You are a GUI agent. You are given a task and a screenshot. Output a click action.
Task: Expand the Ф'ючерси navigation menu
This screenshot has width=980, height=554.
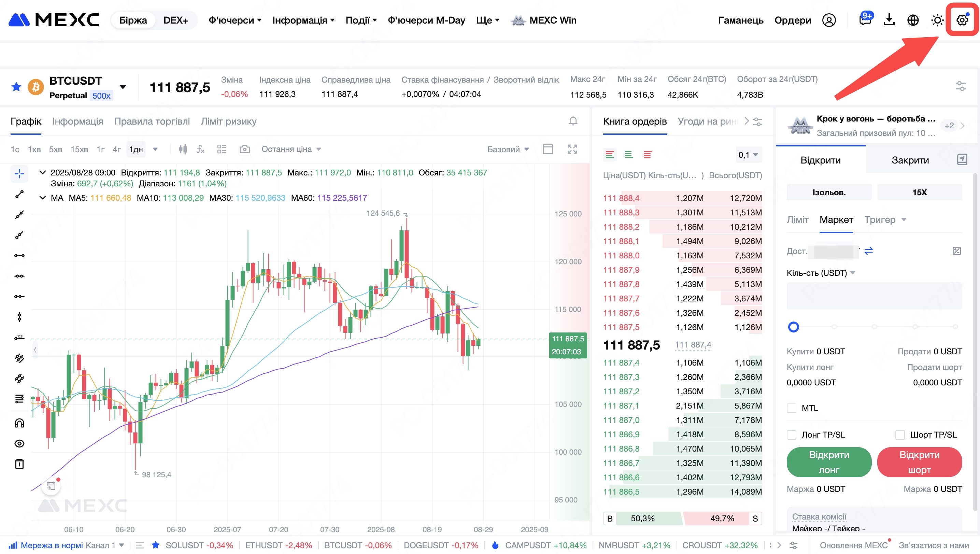click(x=235, y=20)
